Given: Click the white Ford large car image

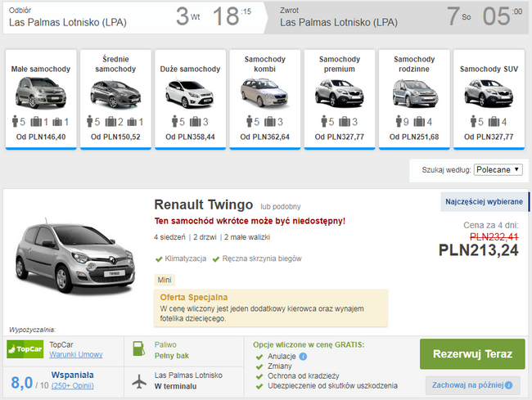Looking at the screenshot, I should coord(190,93).
